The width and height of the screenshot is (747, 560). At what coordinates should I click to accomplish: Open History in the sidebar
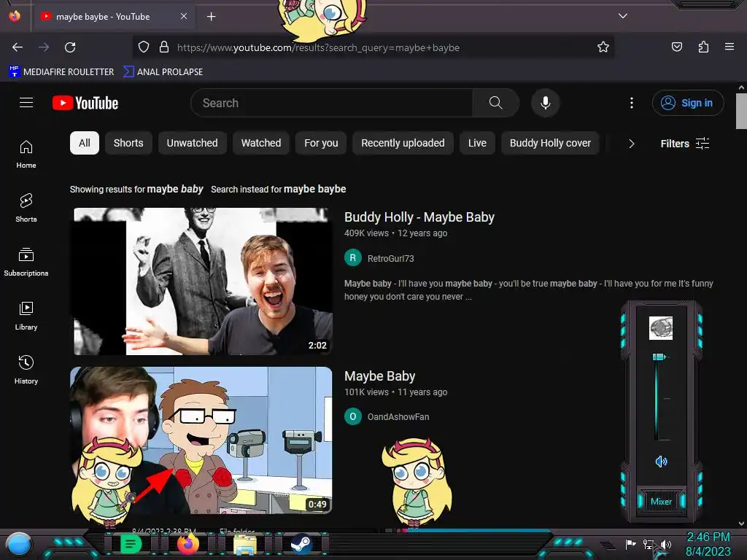(x=26, y=370)
